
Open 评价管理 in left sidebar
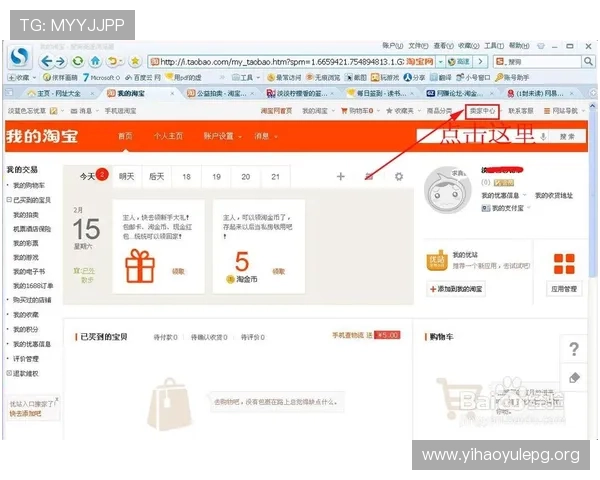[26, 359]
